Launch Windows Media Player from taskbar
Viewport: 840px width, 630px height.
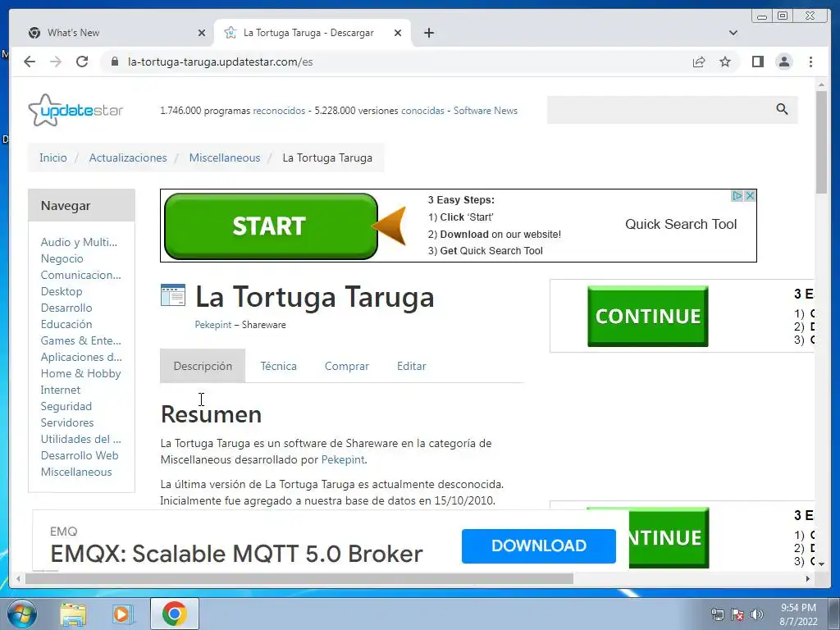[123, 614]
